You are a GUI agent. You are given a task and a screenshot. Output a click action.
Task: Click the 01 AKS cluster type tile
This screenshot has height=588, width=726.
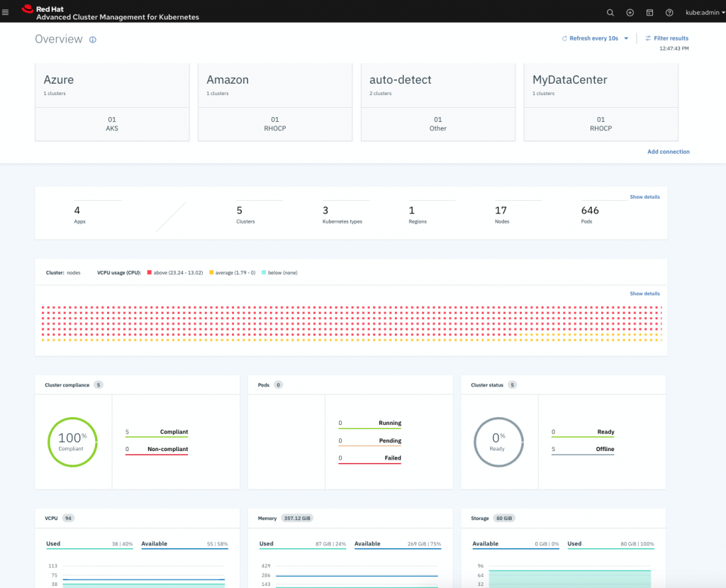coord(112,123)
